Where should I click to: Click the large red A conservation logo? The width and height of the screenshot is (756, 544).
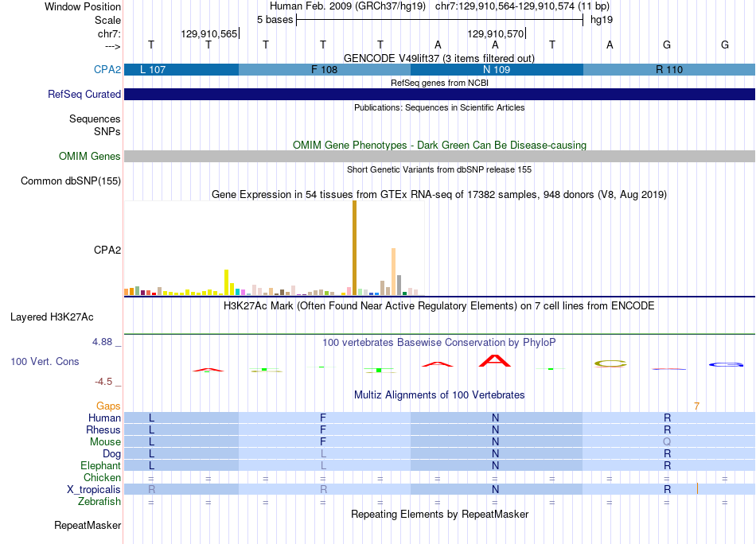point(495,360)
